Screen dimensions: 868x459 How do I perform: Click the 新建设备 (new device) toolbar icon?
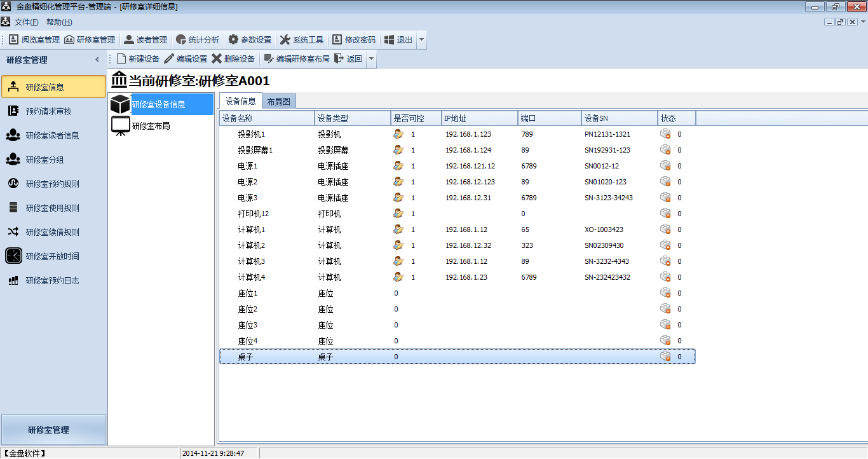(121, 59)
